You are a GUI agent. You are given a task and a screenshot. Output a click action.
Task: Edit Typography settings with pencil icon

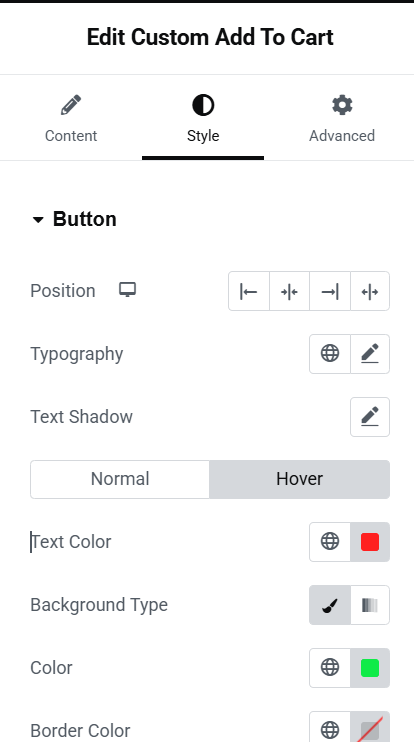[x=370, y=354]
